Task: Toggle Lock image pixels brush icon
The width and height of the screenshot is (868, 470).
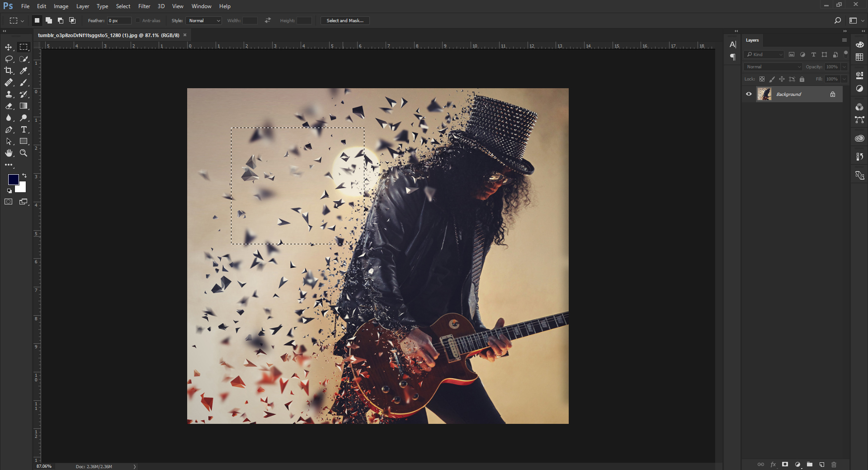Action: 772,79
